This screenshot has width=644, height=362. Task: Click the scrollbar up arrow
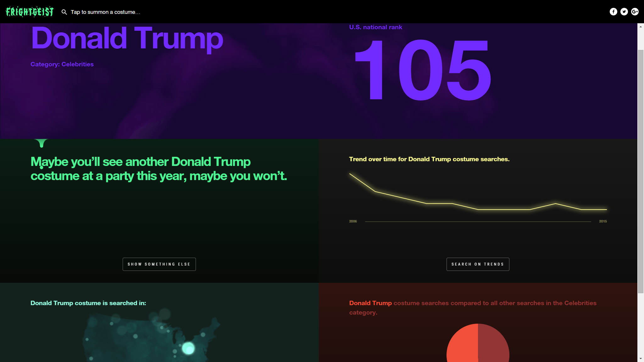coord(641,27)
